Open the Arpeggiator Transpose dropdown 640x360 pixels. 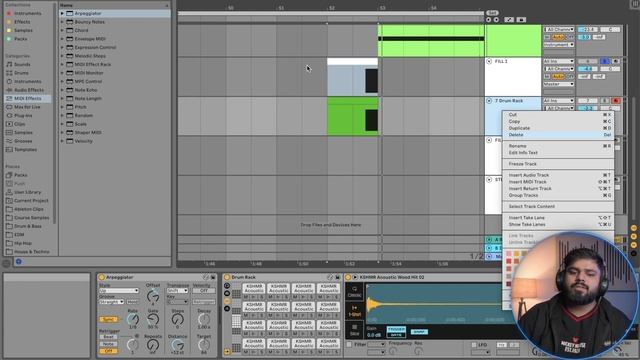coord(177,291)
